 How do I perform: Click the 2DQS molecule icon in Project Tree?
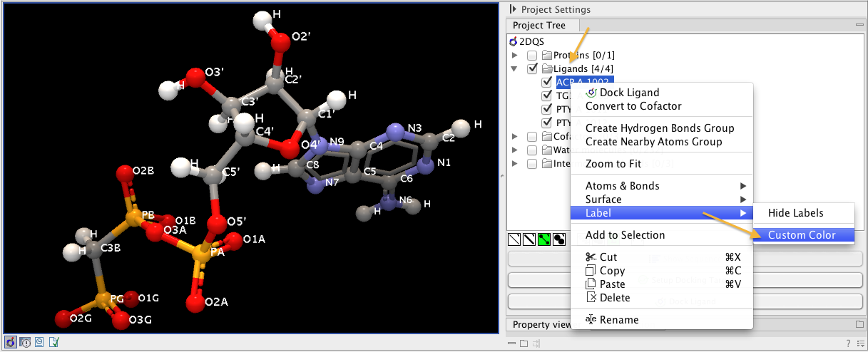tap(514, 41)
